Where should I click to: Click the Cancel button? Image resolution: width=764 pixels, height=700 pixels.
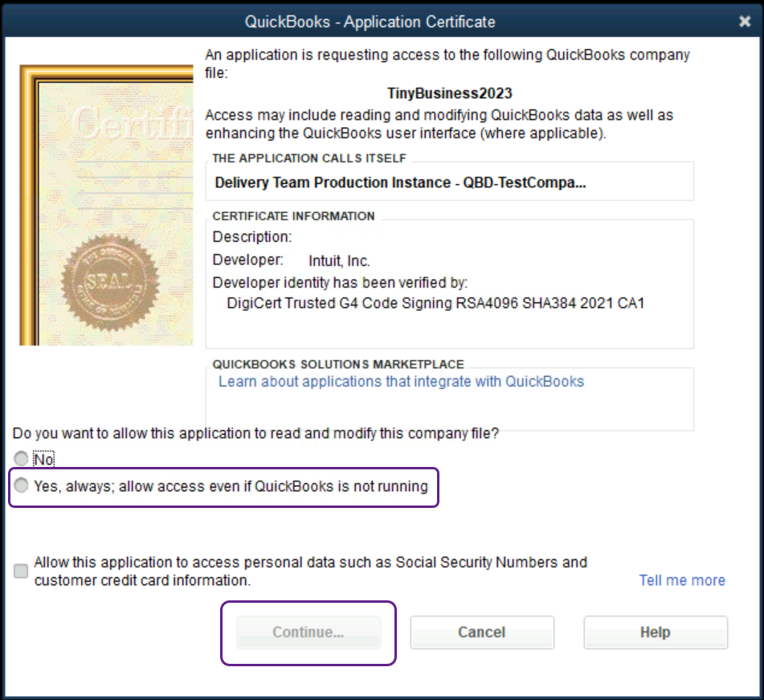[x=482, y=632]
